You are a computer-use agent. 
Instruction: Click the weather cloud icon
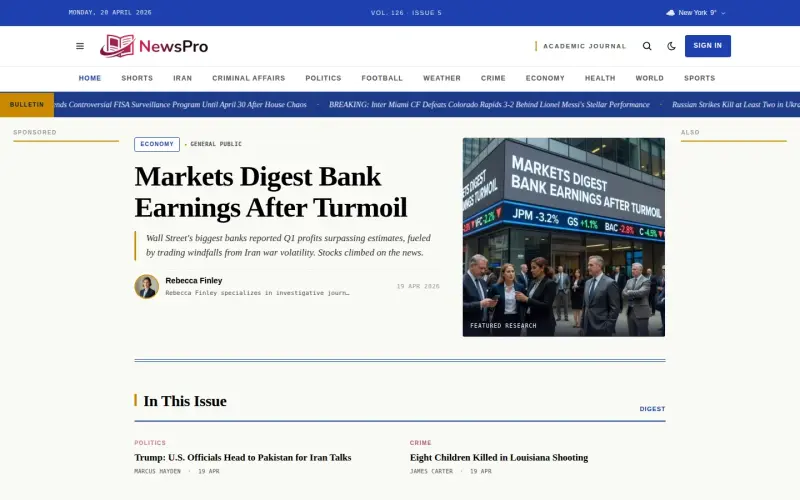point(670,13)
